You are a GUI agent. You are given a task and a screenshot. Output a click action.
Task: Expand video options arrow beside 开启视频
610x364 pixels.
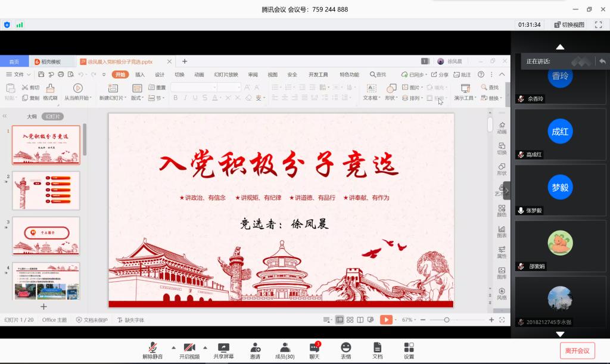coord(205,347)
